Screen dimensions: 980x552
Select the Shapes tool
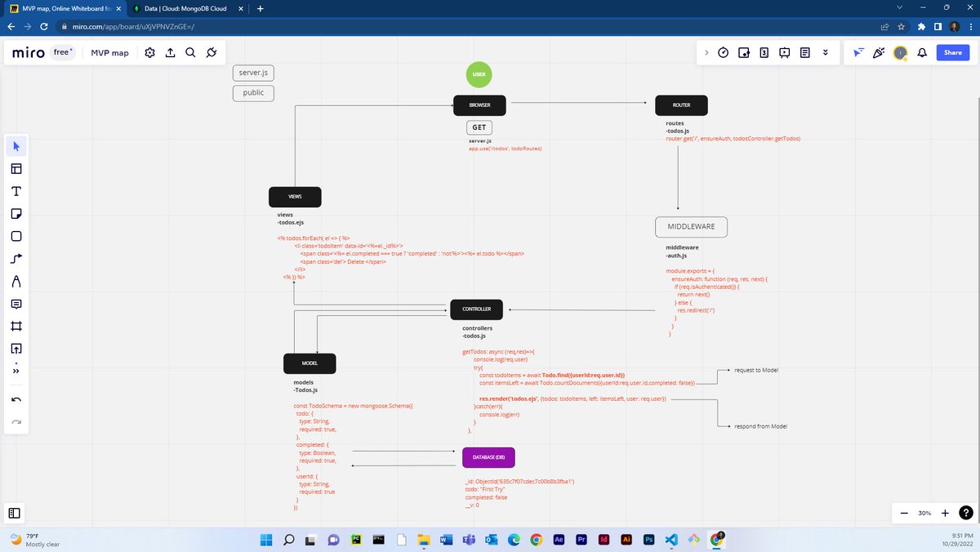16,236
